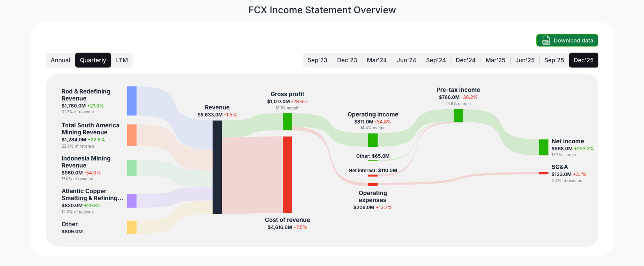Screen dimensions: 644x266
Task: Click the XLS file icon on Download button
Action: [x=546, y=40]
